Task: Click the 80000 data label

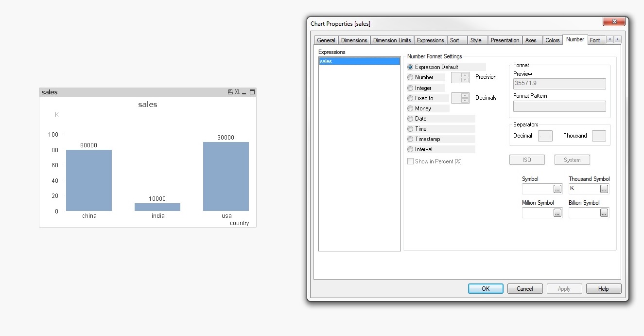Action: tap(89, 145)
